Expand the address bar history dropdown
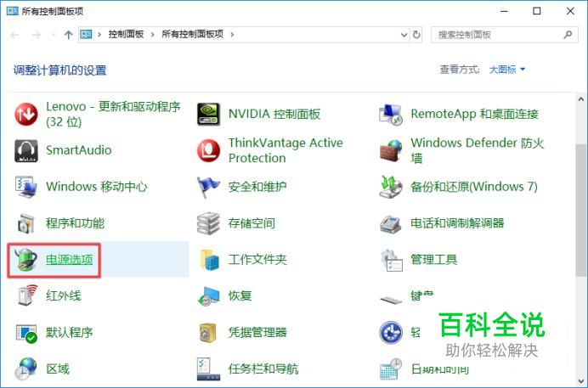Image resolution: width=588 pixels, height=388 pixels. [x=404, y=35]
